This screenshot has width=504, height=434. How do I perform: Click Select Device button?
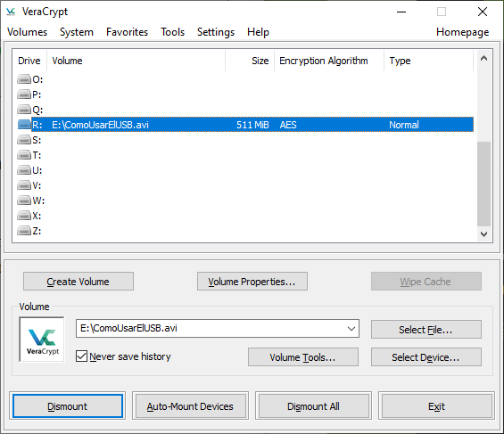click(426, 357)
